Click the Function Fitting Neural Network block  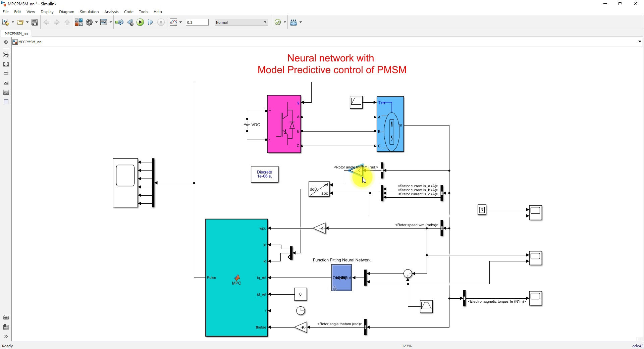coord(341,278)
